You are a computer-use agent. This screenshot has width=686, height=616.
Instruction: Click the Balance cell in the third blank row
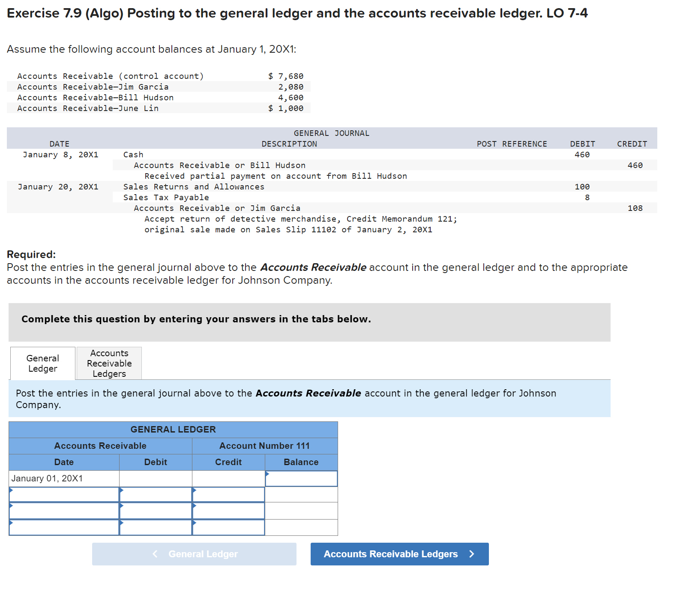point(301,527)
